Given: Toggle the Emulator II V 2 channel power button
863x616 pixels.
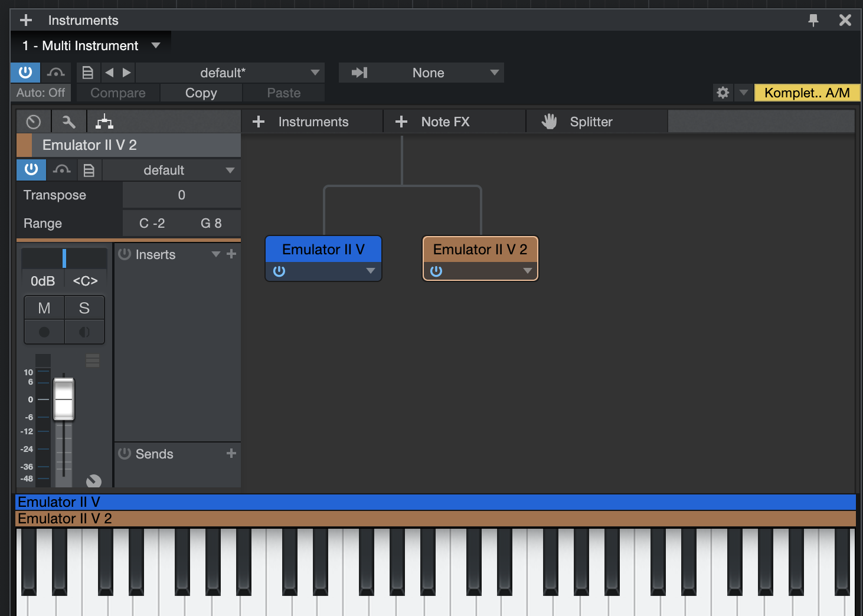Looking at the screenshot, I should [31, 170].
